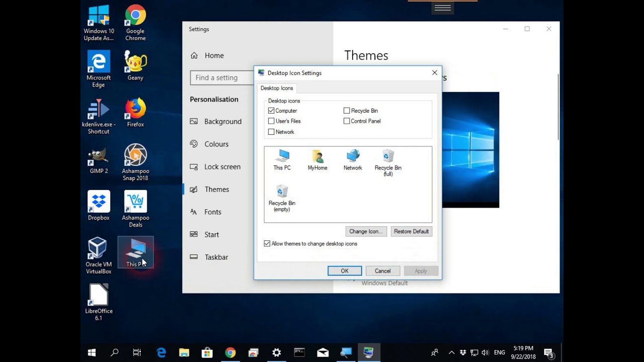Open taskbar search magnifier
Image resolution: width=644 pixels, height=362 pixels.
coord(115,353)
